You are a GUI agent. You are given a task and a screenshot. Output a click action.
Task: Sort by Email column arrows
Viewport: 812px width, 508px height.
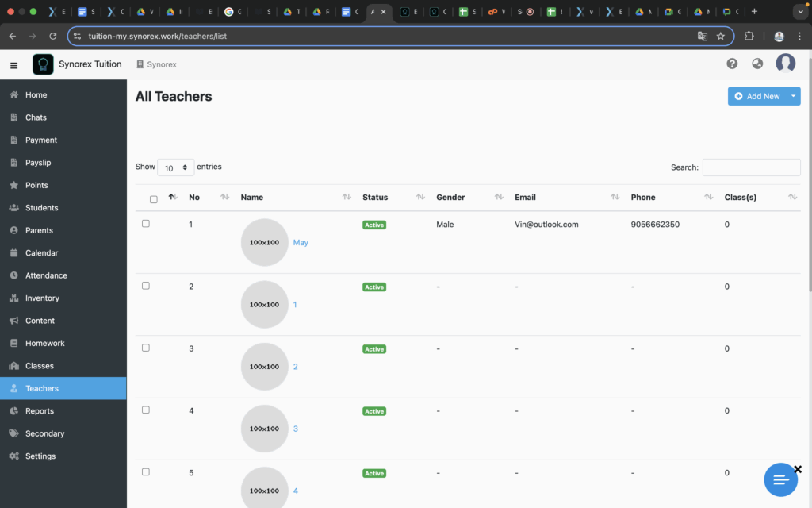point(615,197)
